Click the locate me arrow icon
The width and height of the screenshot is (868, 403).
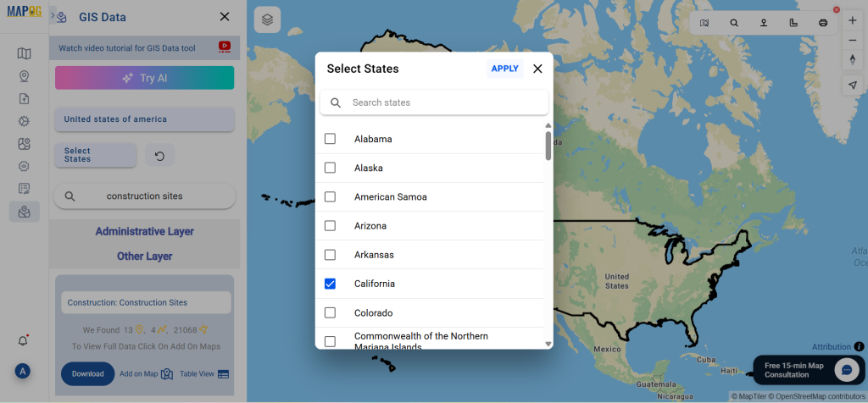tap(853, 85)
